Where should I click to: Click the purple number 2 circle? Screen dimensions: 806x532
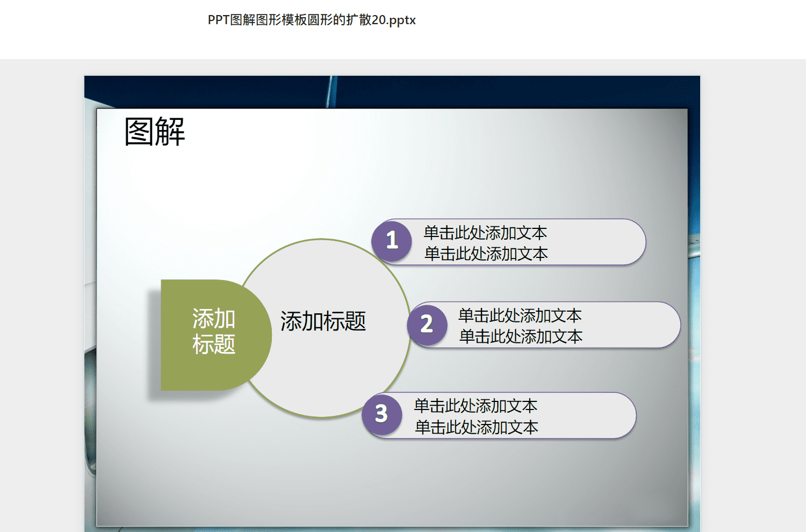click(x=427, y=324)
